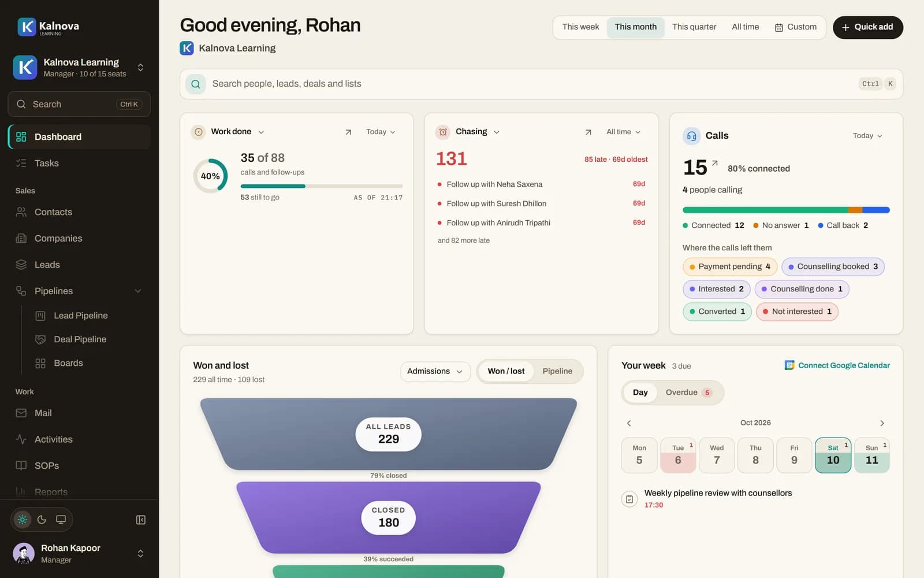Screen dimensions: 924x578
Task: Switch to light theme sun icon
Action: (23, 520)
